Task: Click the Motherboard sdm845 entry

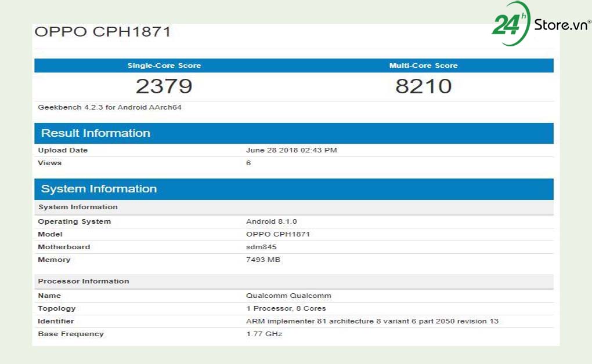Action: (261, 247)
